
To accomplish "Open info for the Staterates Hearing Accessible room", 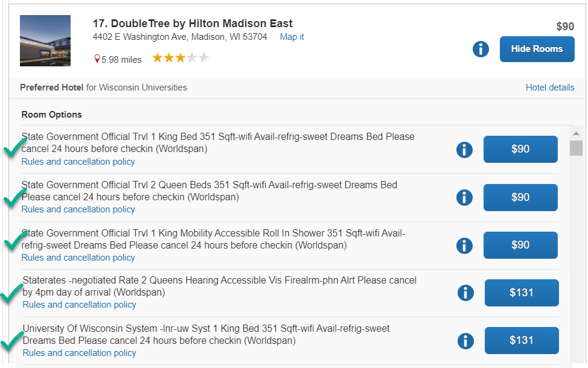I will 465,293.
